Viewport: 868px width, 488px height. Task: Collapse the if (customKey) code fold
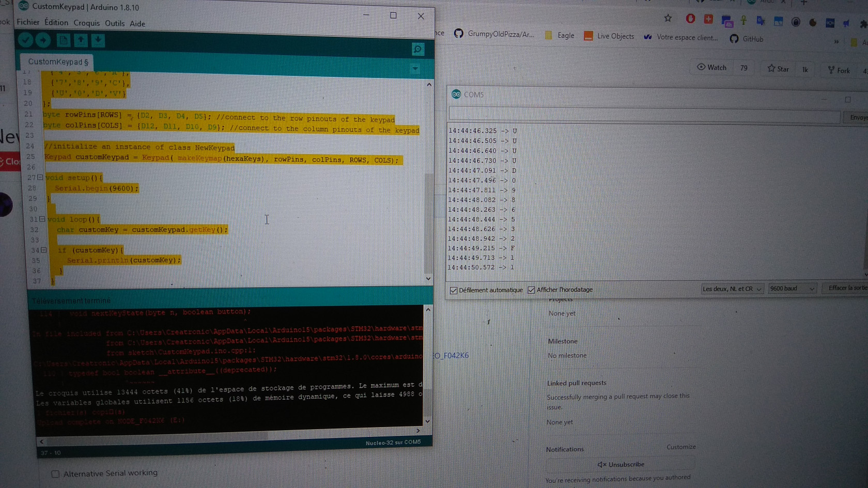coord(44,250)
